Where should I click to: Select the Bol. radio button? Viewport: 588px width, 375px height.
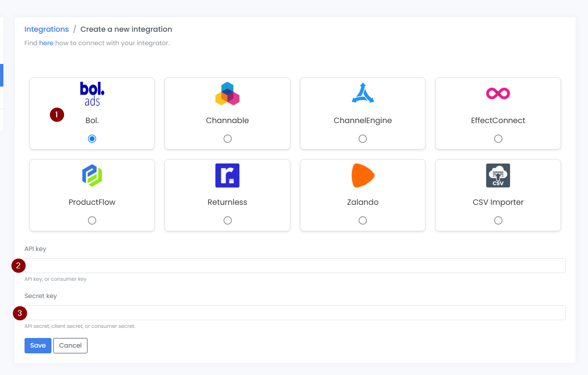pos(92,138)
